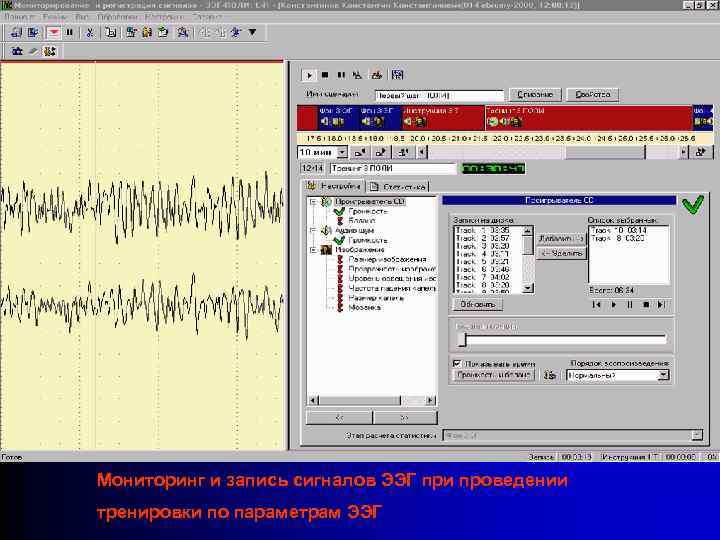Screen dimensions: 720x540
Task: Click the big green checkmark in the panel
Action: (x=692, y=205)
